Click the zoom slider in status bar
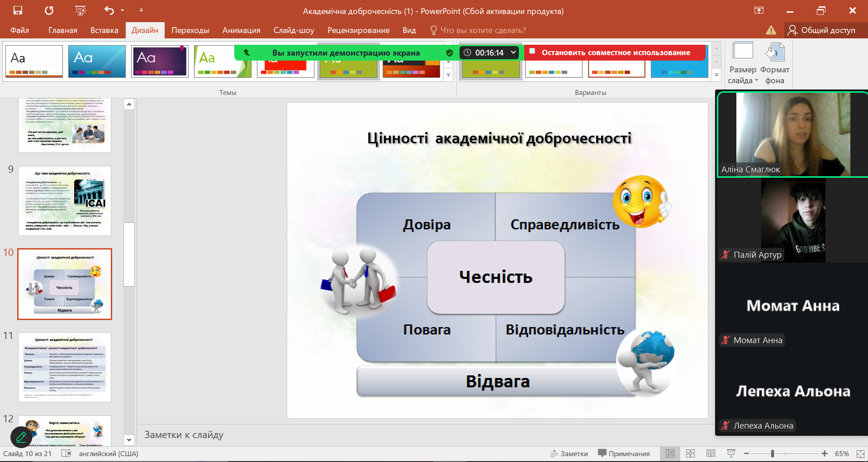Screen dimensions: 868x462 tap(773, 453)
